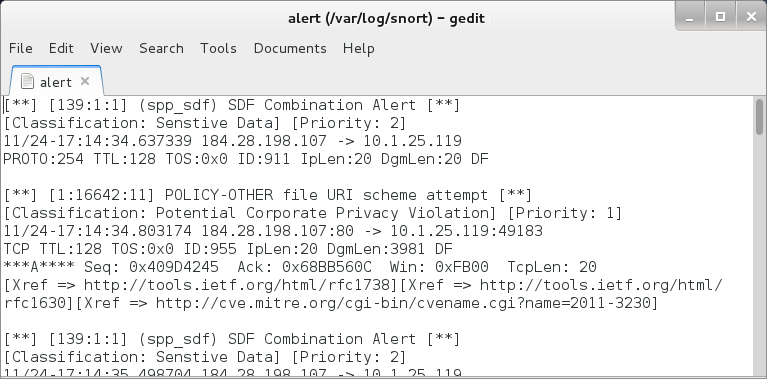Image resolution: width=767 pixels, height=379 pixels.
Task: Place cursor on first SDF Combination Alert line
Action: [x=232, y=105]
